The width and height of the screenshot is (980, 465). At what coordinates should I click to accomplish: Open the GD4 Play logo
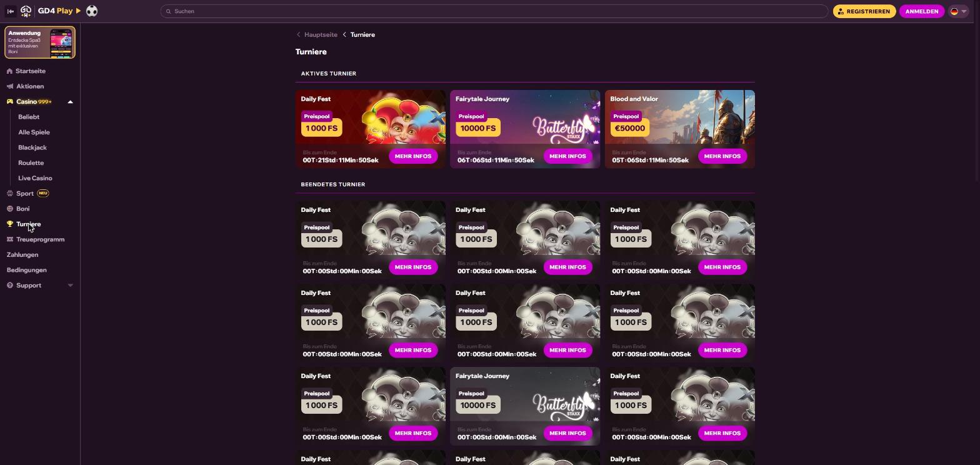(51, 11)
